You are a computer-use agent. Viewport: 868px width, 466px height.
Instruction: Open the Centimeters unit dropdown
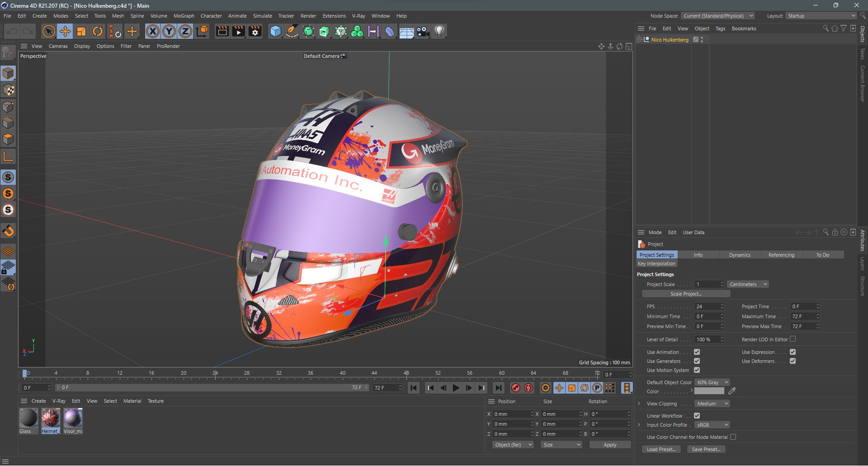click(x=748, y=284)
